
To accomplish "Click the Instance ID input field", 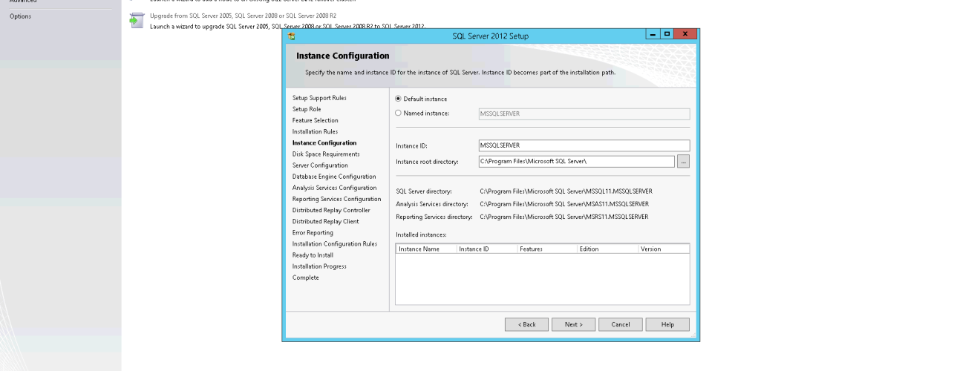I will tap(584, 145).
